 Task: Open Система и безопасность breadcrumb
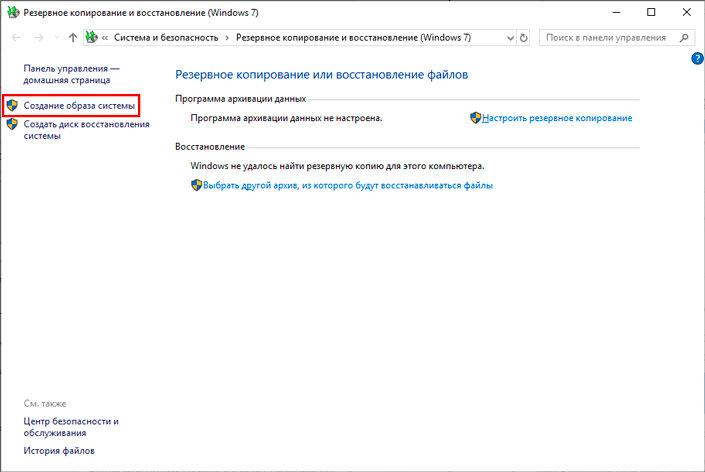pyautogui.click(x=166, y=38)
